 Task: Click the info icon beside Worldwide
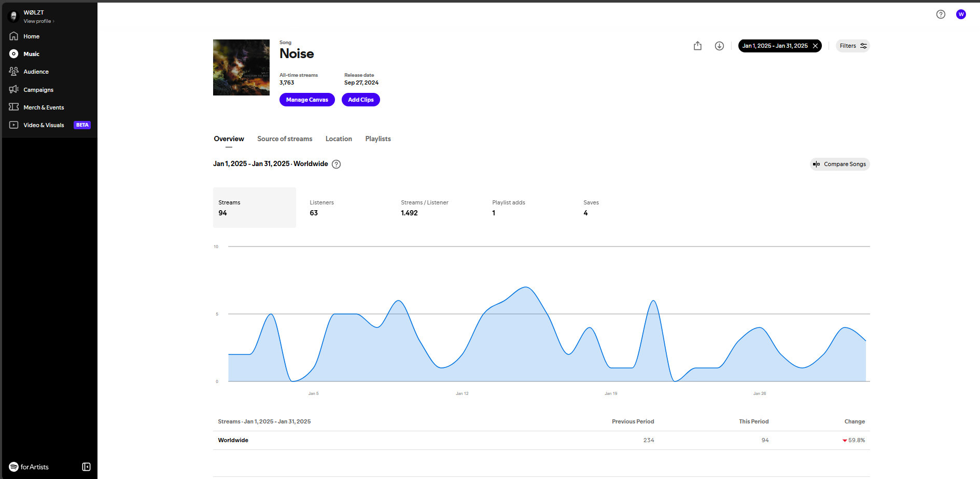point(336,164)
